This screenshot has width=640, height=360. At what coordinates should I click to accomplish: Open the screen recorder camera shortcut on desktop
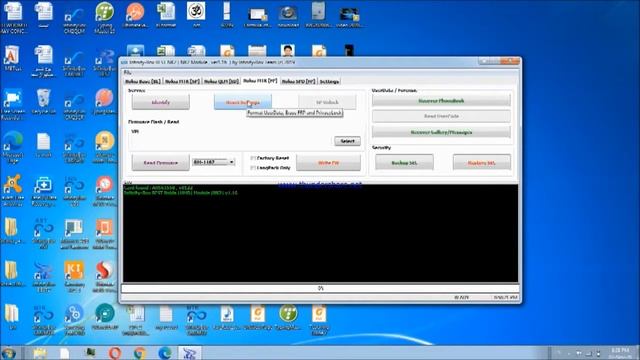[x=13, y=103]
